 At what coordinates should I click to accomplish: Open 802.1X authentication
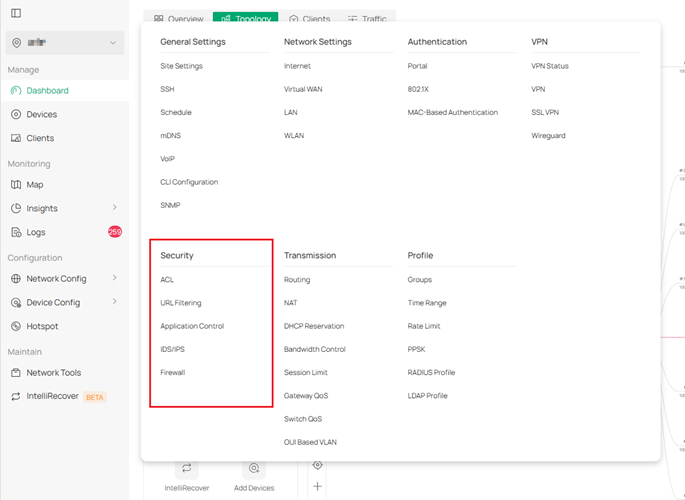pyautogui.click(x=418, y=89)
